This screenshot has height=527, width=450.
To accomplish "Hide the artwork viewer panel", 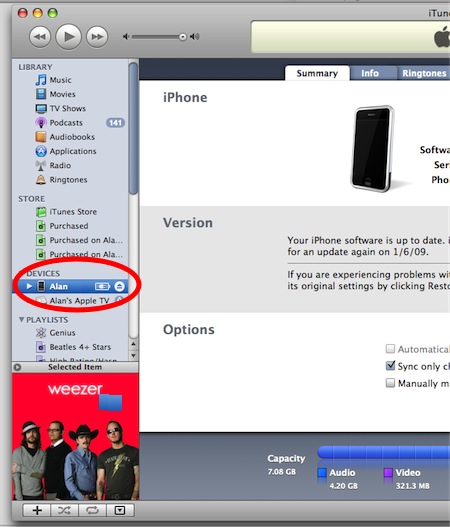I will (x=120, y=510).
